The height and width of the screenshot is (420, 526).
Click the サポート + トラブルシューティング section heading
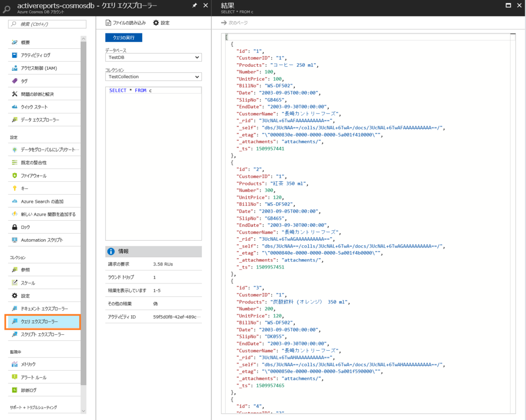33,407
